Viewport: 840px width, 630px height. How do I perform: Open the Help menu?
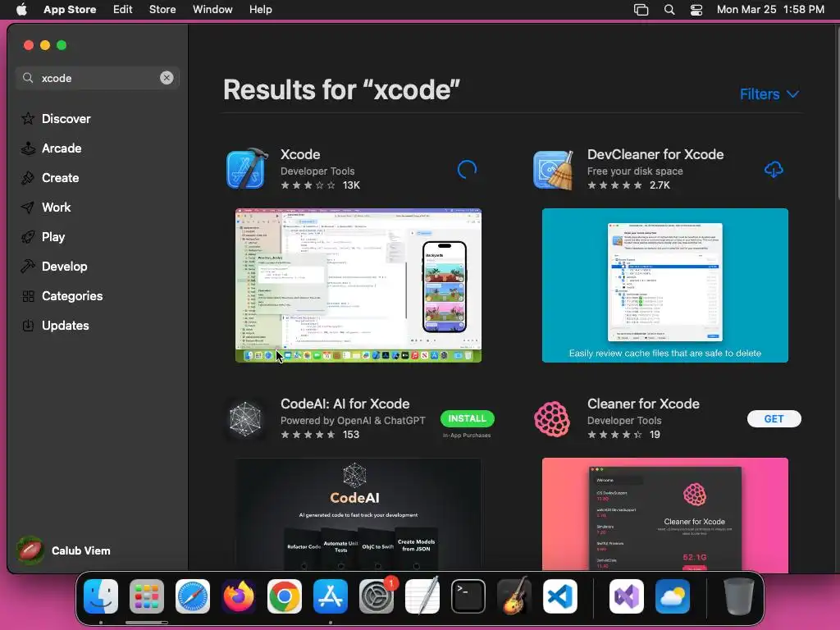(x=260, y=9)
